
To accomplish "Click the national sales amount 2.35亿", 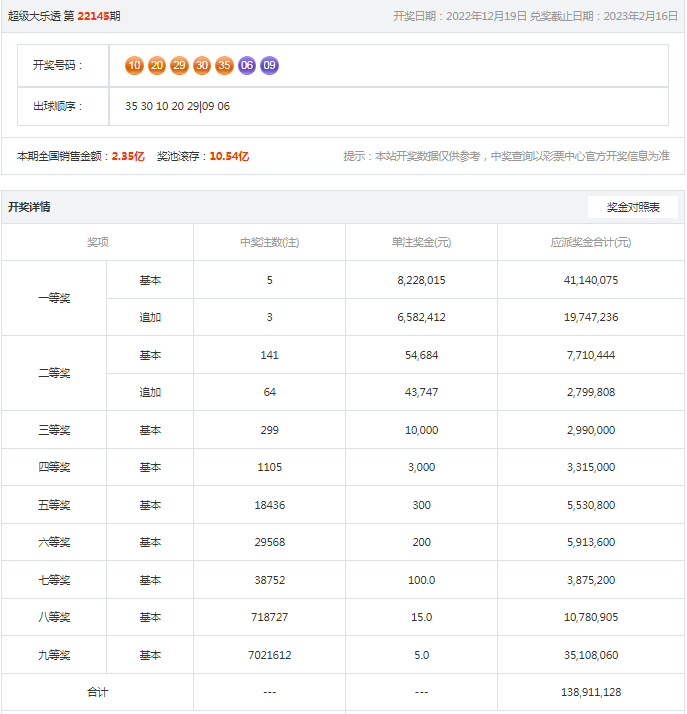I will click(x=128, y=156).
